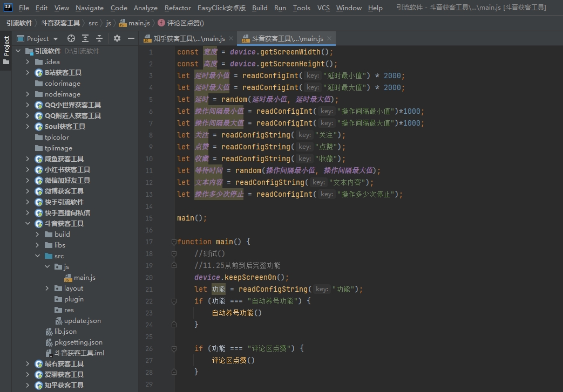Select pkgsetting.json file

tap(74, 342)
